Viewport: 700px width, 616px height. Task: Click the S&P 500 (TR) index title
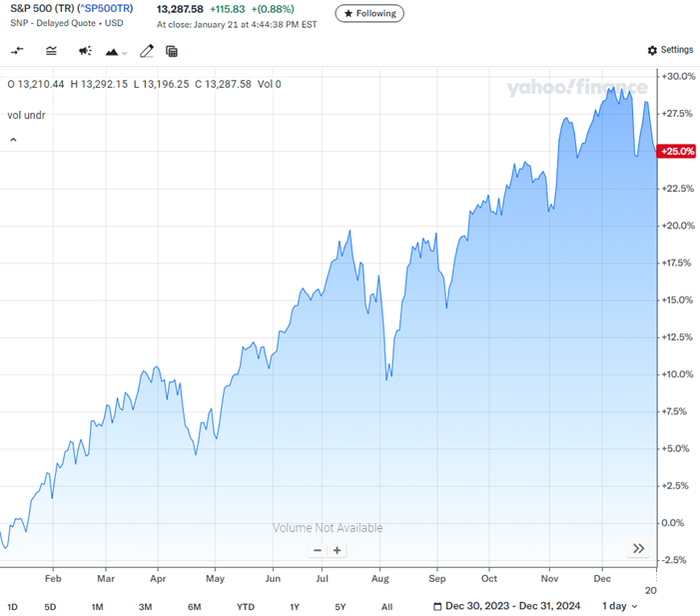[x=42, y=8]
